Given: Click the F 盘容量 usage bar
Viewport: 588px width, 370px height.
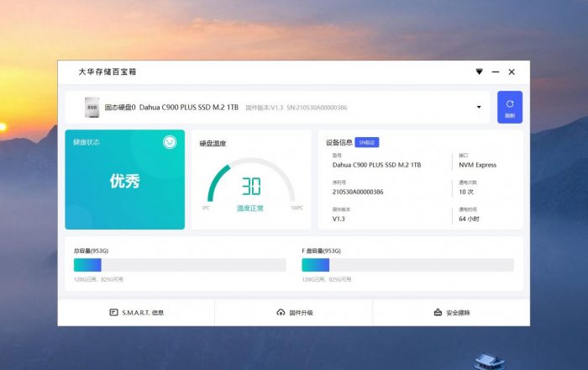Looking at the screenshot, I should pos(407,265).
